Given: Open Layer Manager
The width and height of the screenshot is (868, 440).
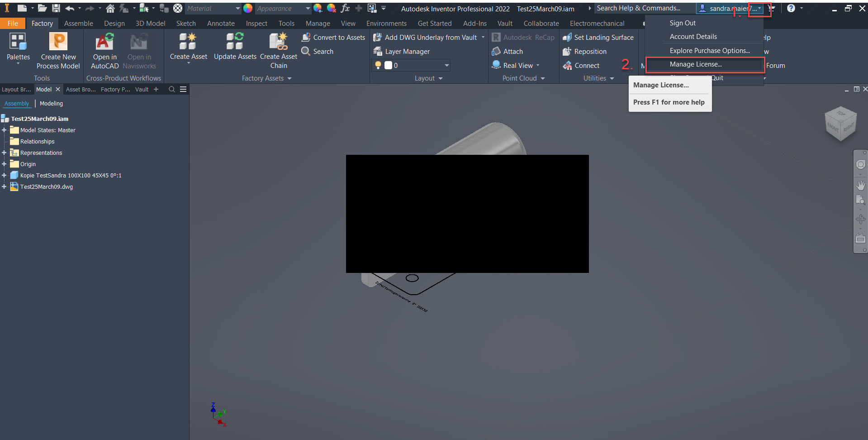Looking at the screenshot, I should pyautogui.click(x=401, y=52).
